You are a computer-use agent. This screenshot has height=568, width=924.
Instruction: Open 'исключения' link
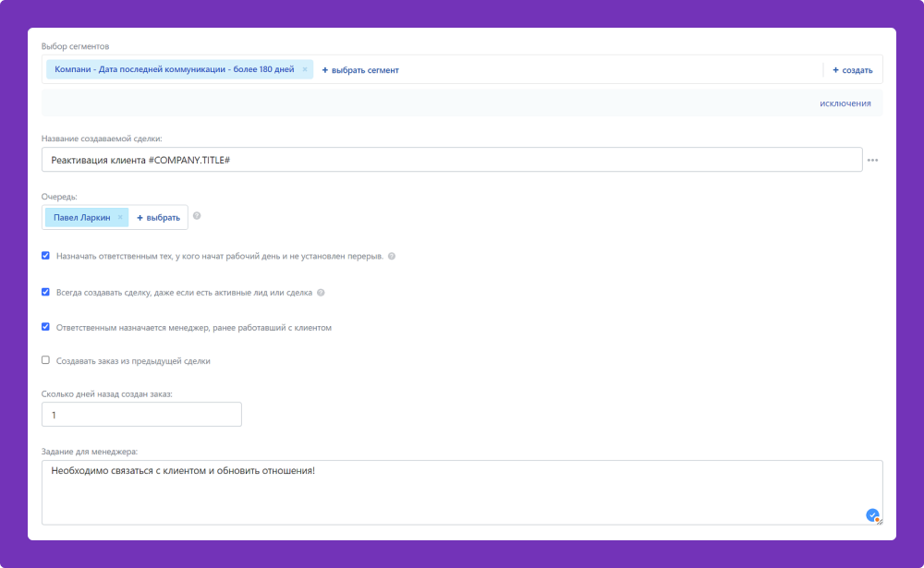[x=845, y=103]
